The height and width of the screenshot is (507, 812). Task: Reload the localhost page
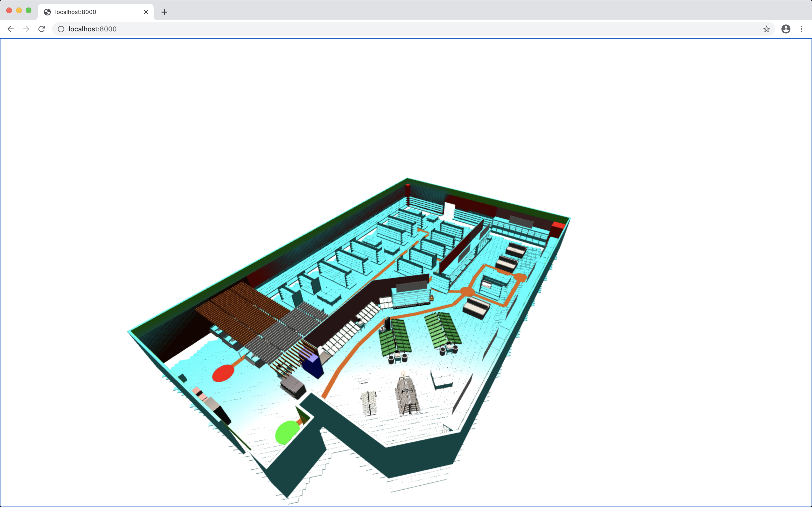[42, 29]
